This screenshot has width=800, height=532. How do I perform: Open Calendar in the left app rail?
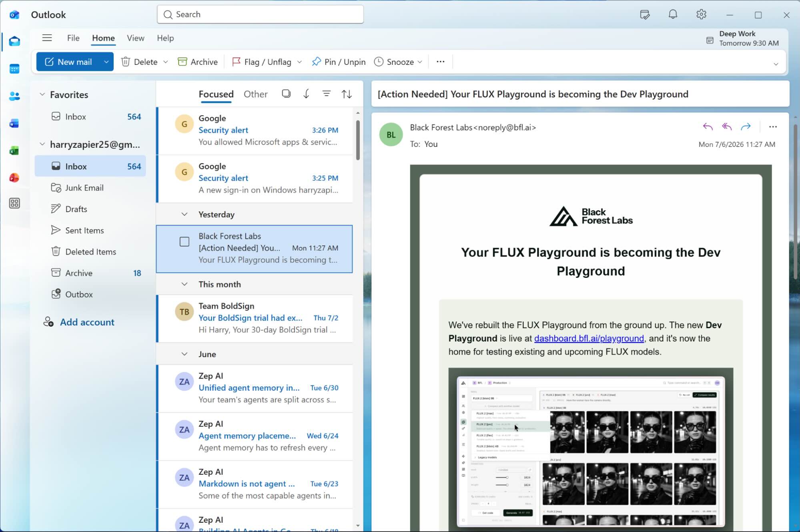(x=14, y=69)
